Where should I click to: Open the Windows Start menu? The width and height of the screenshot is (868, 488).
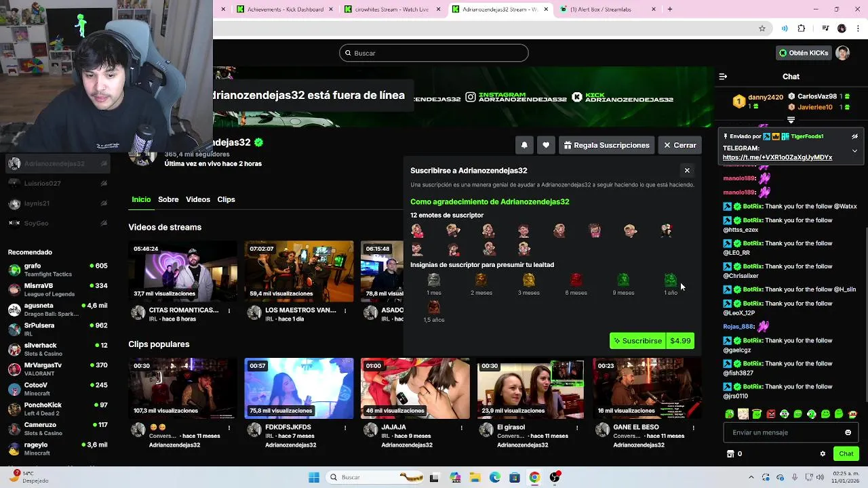click(314, 477)
